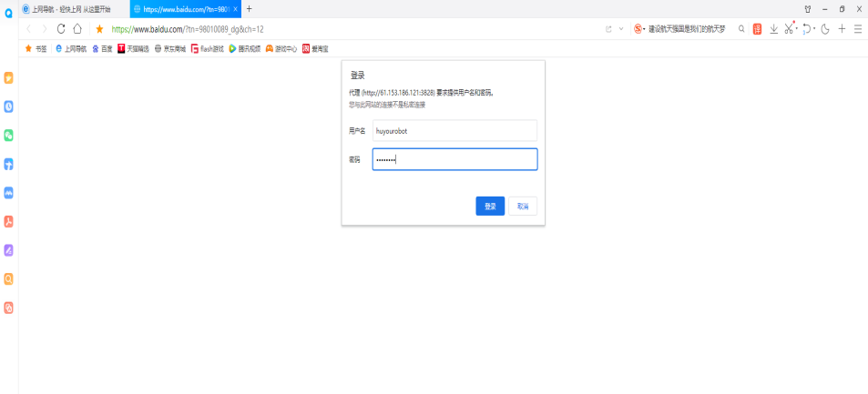
Task: Click the blue wave-shaped sidebar icon
Action: click(x=8, y=193)
